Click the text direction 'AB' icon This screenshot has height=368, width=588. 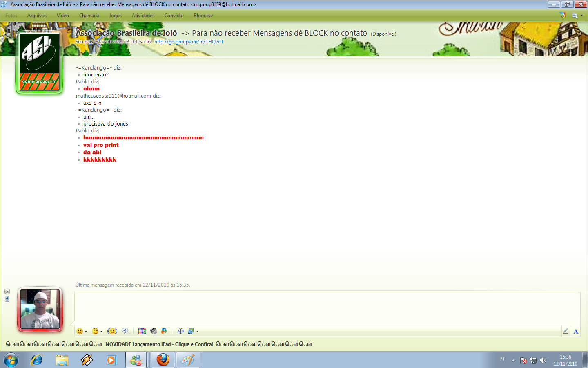pos(180,331)
